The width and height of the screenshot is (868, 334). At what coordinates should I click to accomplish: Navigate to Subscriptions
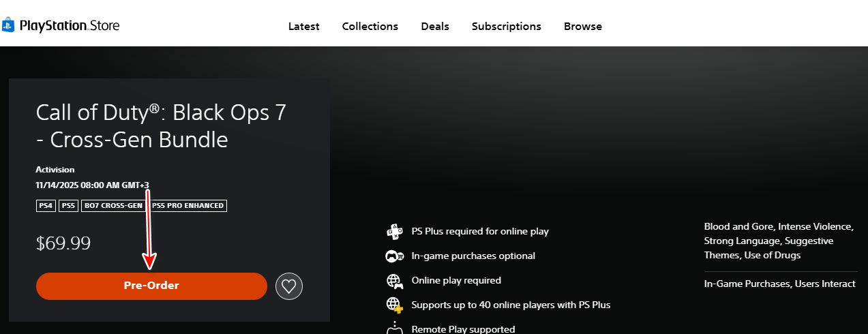(x=506, y=27)
